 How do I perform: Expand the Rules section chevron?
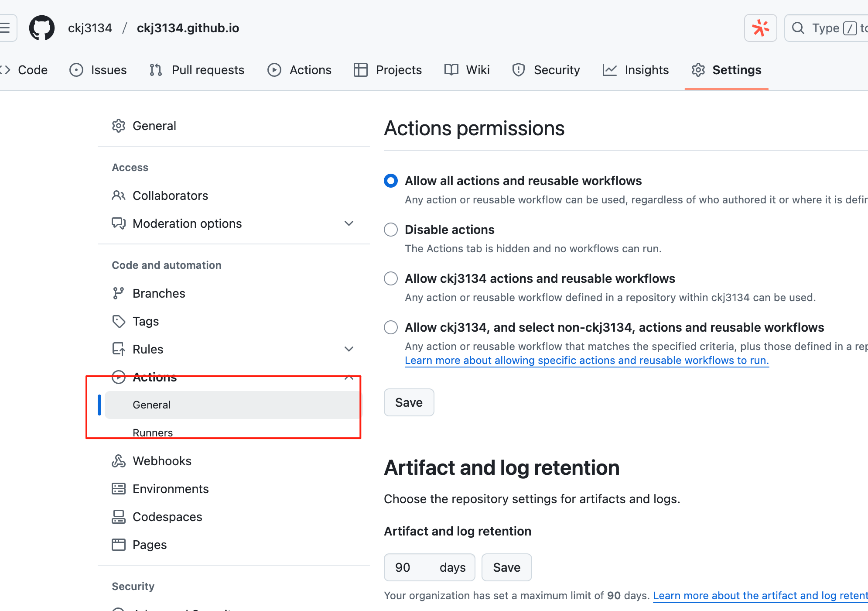(x=349, y=349)
